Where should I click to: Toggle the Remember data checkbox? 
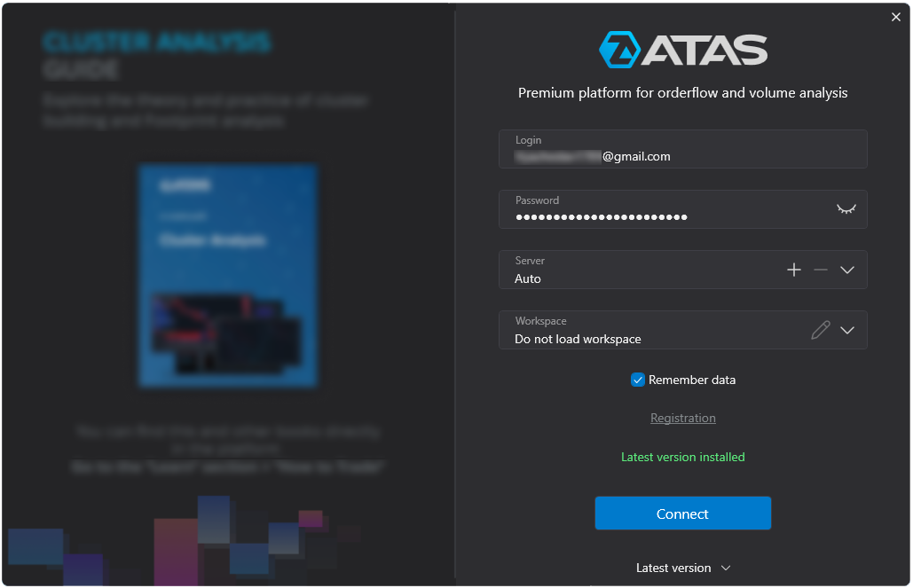pos(638,380)
